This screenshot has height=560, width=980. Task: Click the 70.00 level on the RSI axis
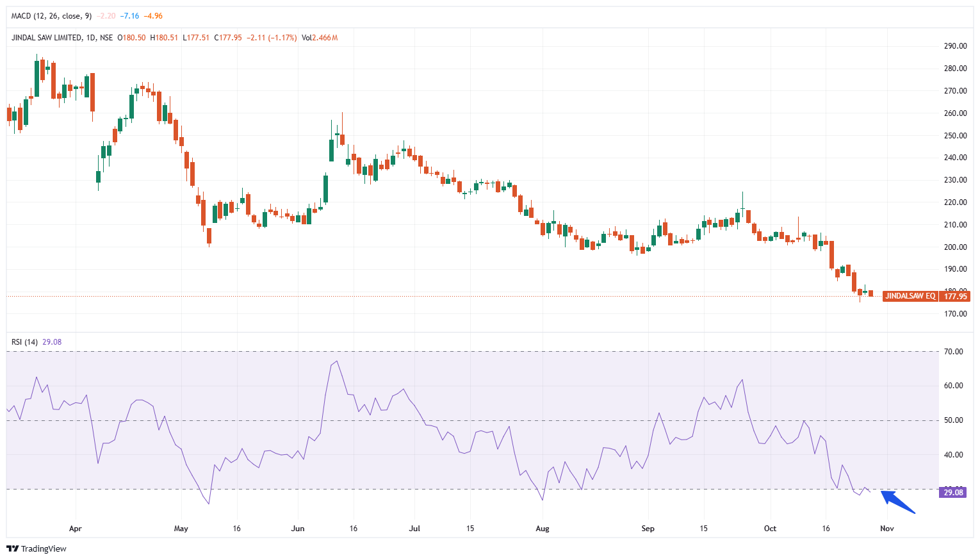click(953, 352)
